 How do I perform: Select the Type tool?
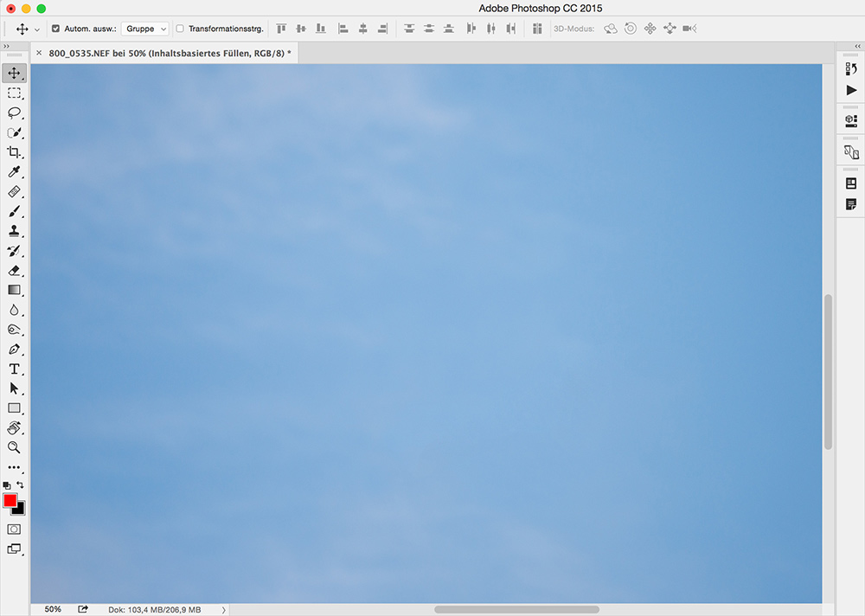[x=14, y=369]
